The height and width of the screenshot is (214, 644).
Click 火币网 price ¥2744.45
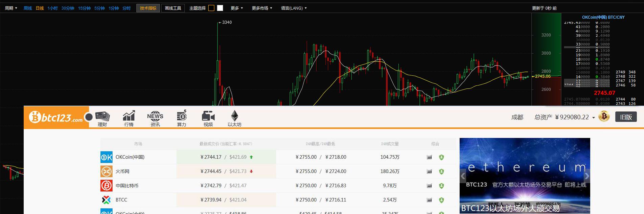pos(211,171)
